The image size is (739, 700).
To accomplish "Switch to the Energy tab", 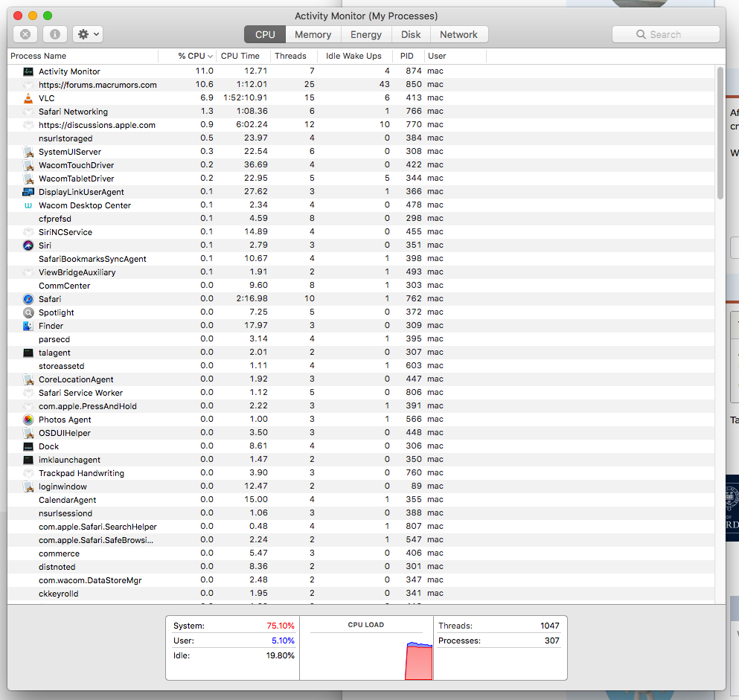I will [x=366, y=34].
